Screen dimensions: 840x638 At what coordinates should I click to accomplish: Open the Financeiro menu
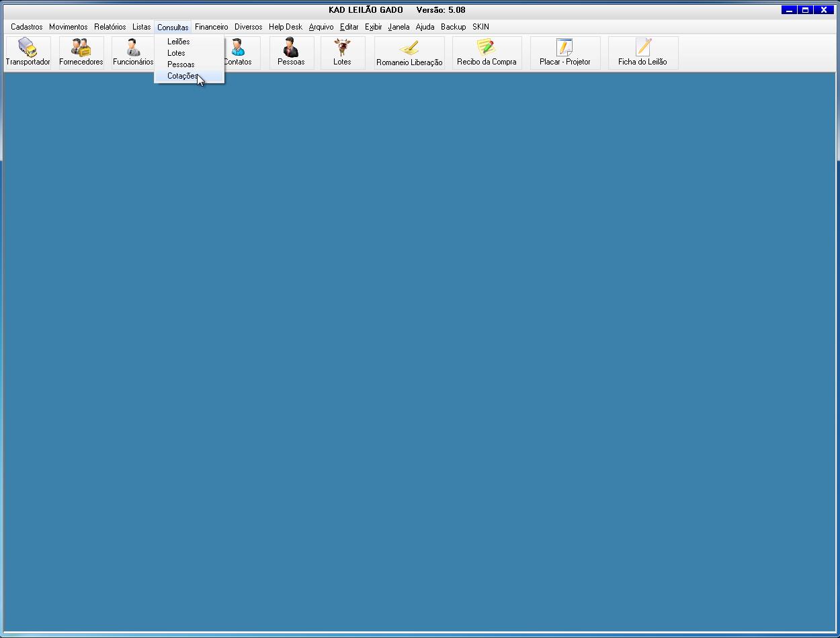tap(212, 27)
